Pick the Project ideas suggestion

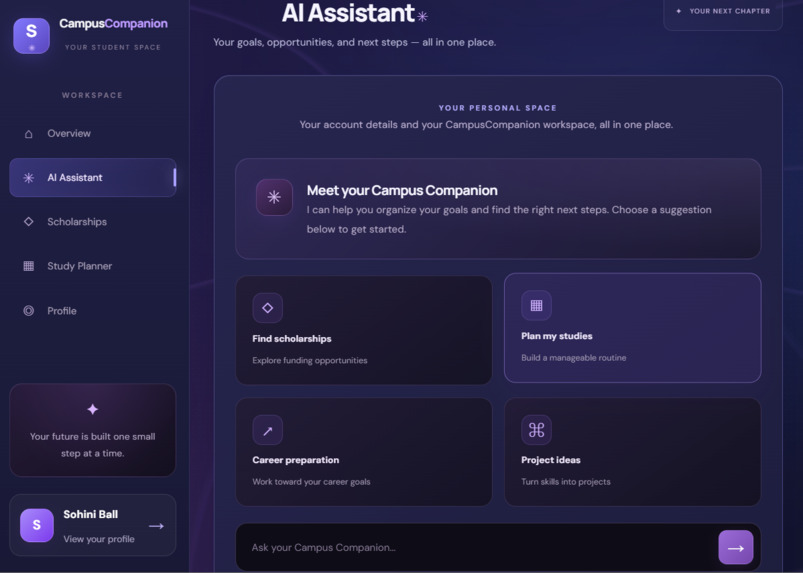click(x=632, y=452)
